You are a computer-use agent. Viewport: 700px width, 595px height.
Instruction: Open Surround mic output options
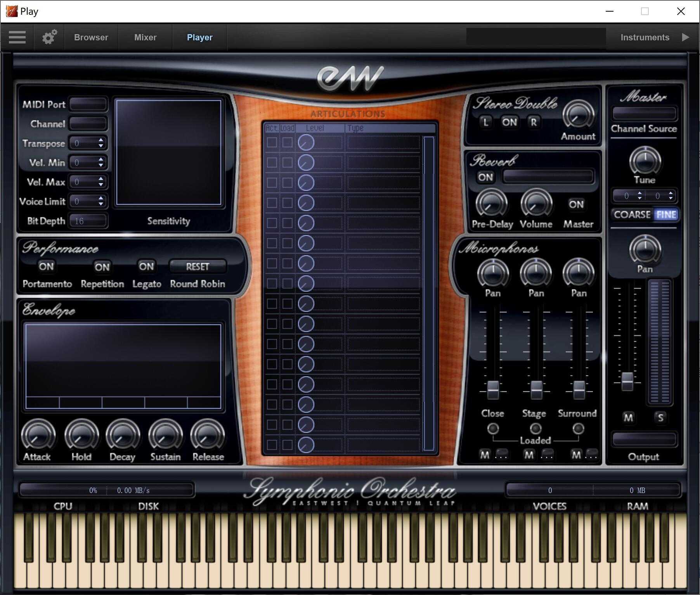click(591, 454)
